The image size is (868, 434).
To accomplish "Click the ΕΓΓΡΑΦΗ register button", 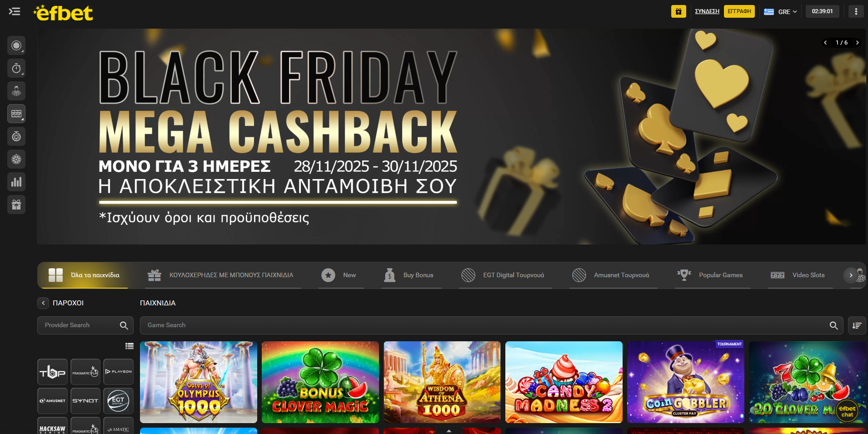I will (739, 11).
